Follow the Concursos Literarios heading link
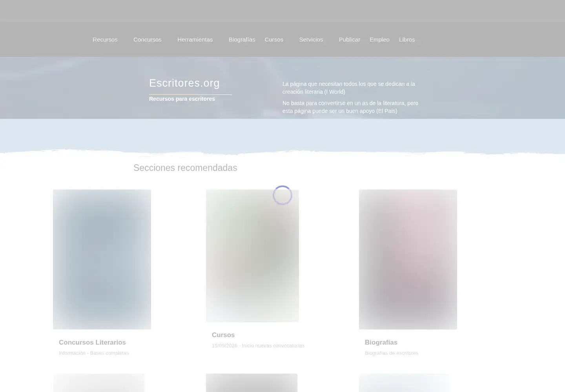The height and width of the screenshot is (392, 565). 92,342
